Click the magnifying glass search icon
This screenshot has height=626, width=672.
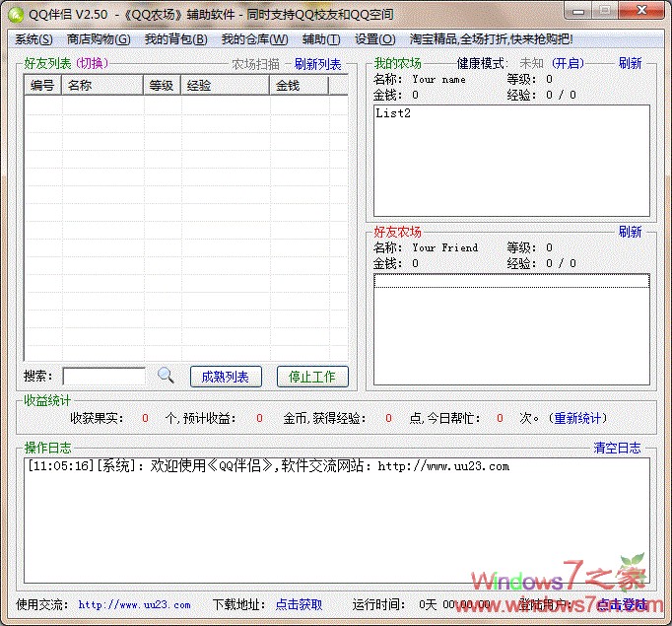tap(166, 376)
